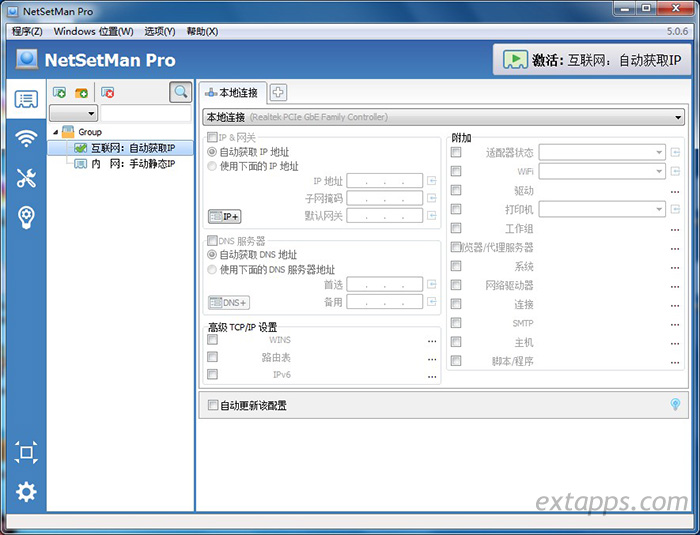700x535 pixels.
Task: Collapse the Group tree node
Action: click(55, 132)
